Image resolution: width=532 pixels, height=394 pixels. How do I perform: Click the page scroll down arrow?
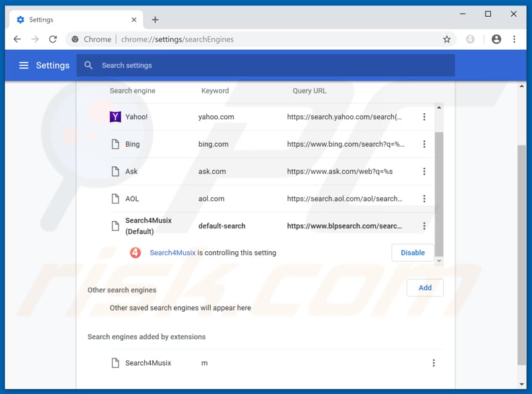[x=521, y=384]
